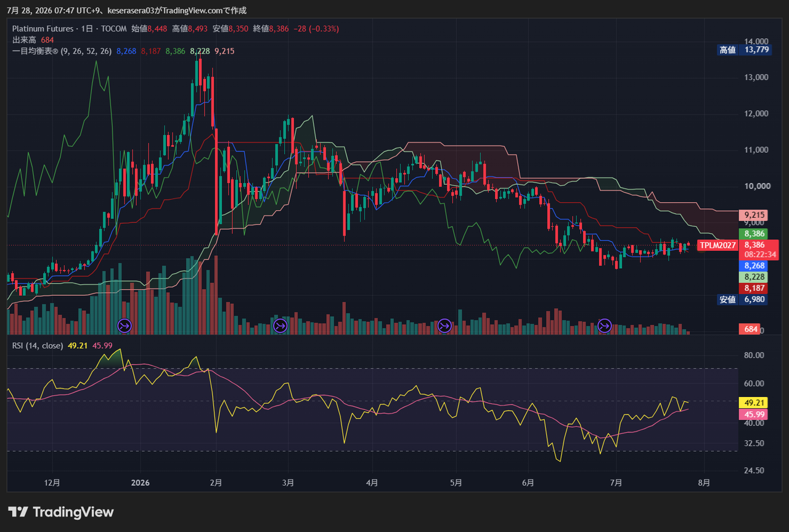Click the RSI (14, close) indicator legend
The width and height of the screenshot is (789, 532).
pos(38,346)
